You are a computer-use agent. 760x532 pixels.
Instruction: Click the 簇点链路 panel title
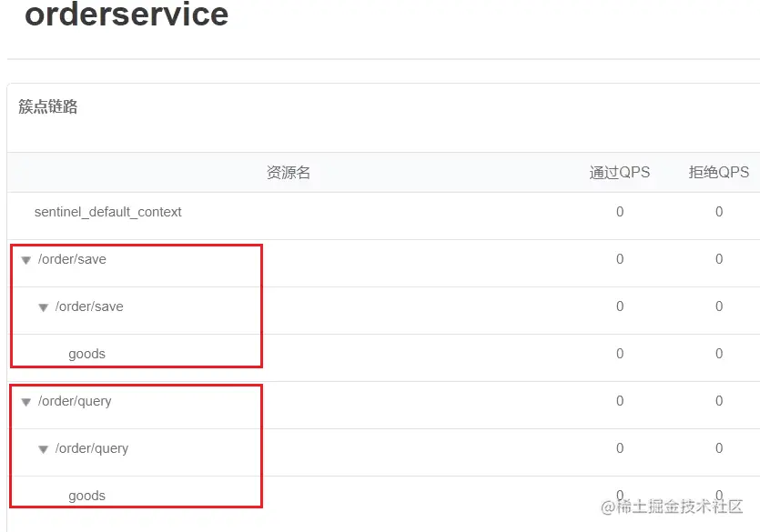[48, 106]
